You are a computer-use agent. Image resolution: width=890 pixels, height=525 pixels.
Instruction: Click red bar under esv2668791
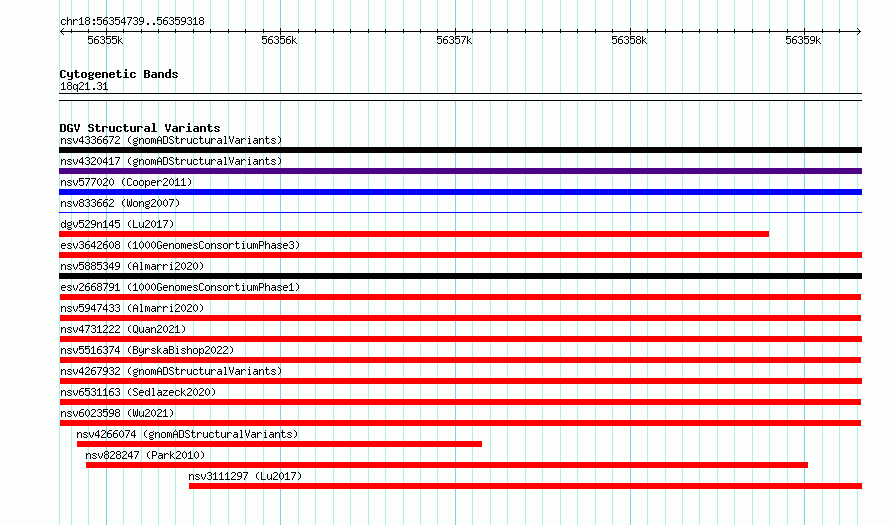[460, 297]
